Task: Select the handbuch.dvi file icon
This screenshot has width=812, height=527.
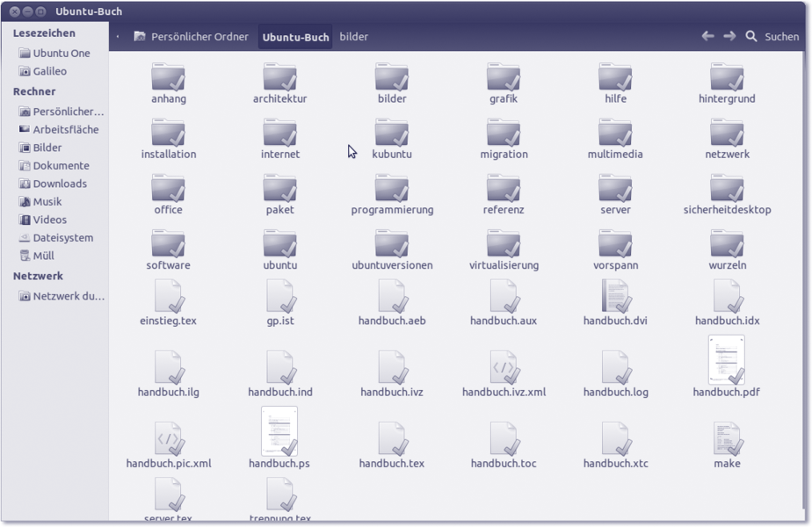Action: (x=615, y=297)
